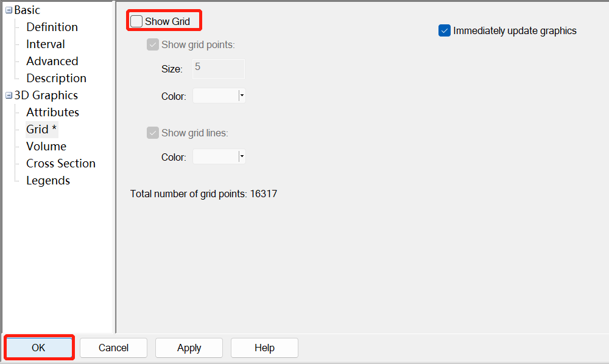609x364 pixels.
Task: Collapse the 3D Graphics tree node
Action: [x=7, y=95]
